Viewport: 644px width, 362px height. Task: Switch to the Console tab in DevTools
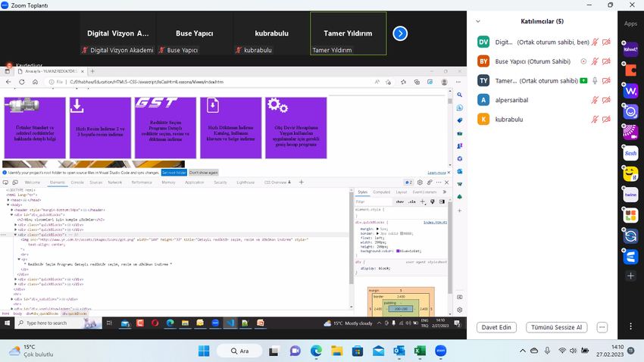pos(77,183)
